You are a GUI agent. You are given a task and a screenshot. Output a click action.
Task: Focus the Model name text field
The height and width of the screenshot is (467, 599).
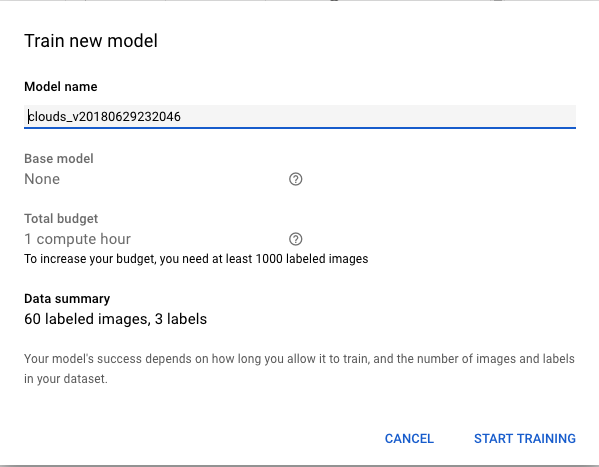300,116
